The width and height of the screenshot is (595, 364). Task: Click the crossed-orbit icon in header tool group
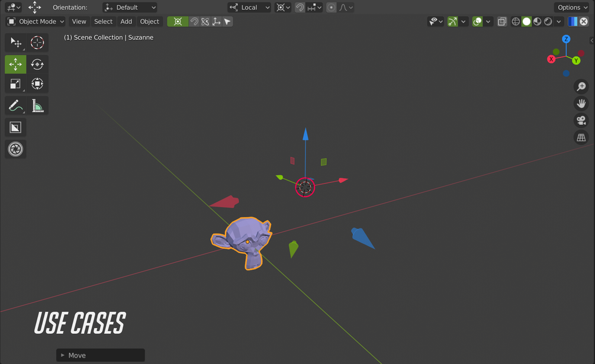tap(205, 22)
